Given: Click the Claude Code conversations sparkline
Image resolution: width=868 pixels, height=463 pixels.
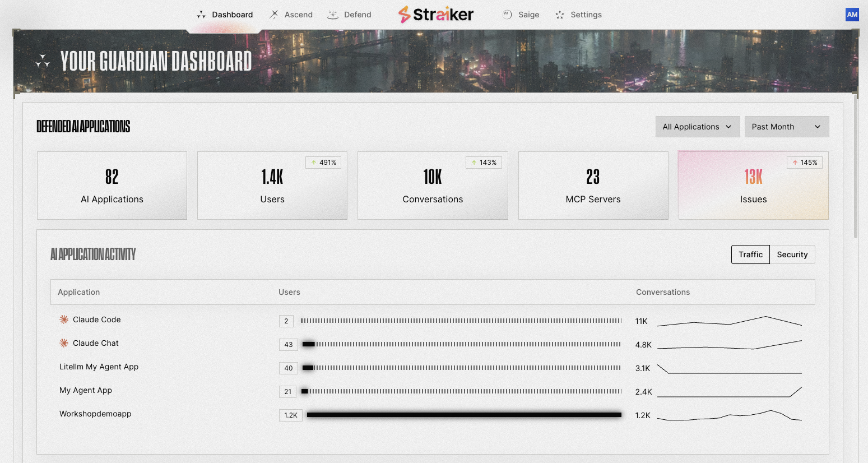Looking at the screenshot, I should [x=730, y=321].
